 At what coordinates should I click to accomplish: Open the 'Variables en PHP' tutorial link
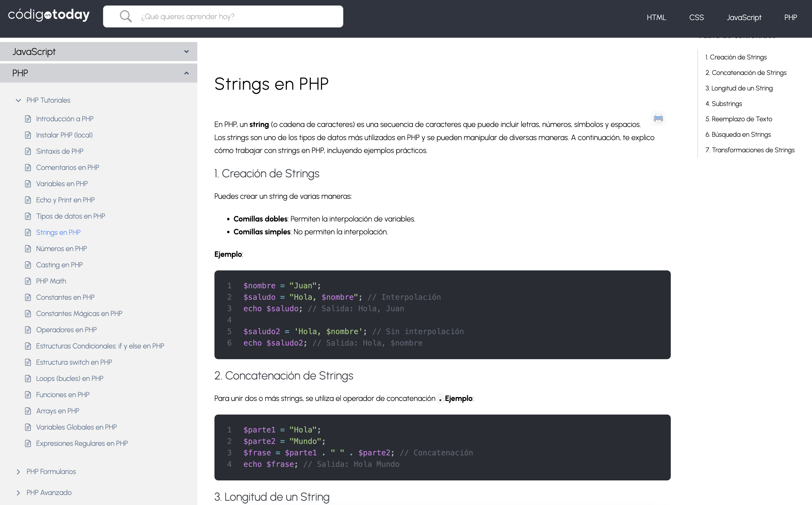point(62,184)
